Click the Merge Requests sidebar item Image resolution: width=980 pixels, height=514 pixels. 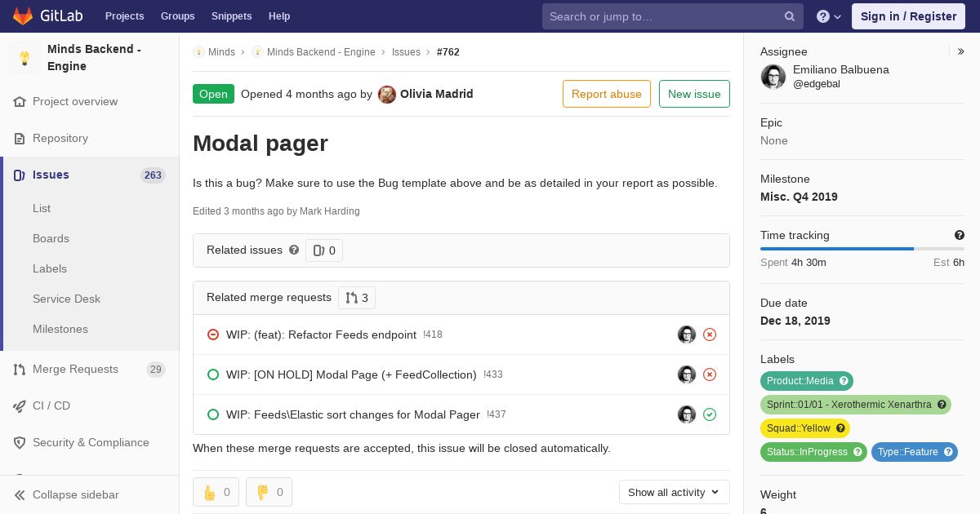[x=90, y=370]
